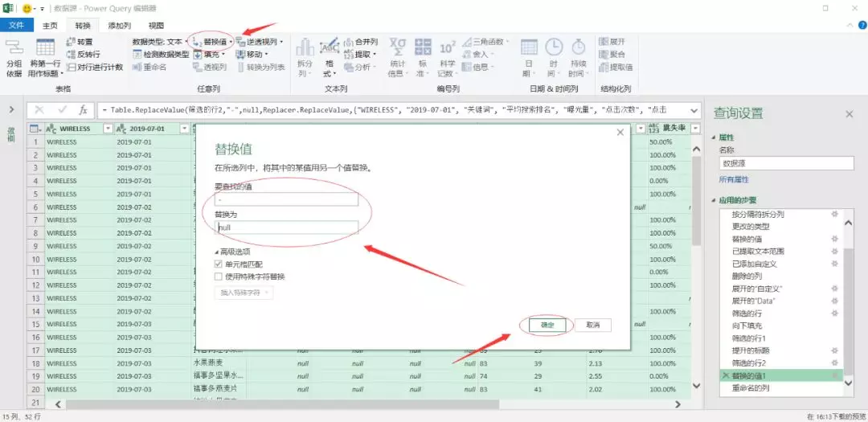
Task: Open the 数据类型: 文本 dropdown
Action: [161, 42]
